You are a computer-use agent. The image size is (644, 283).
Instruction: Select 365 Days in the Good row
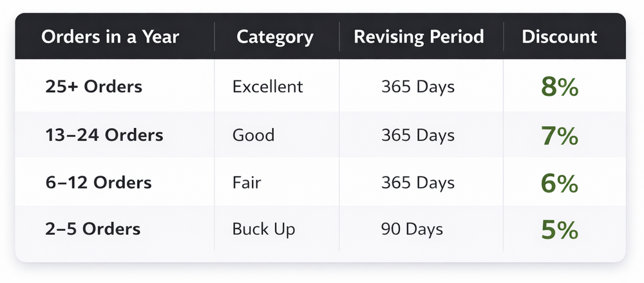(417, 136)
